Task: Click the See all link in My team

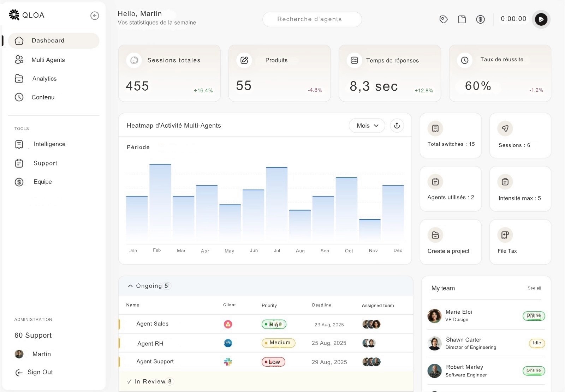Action: [534, 288]
